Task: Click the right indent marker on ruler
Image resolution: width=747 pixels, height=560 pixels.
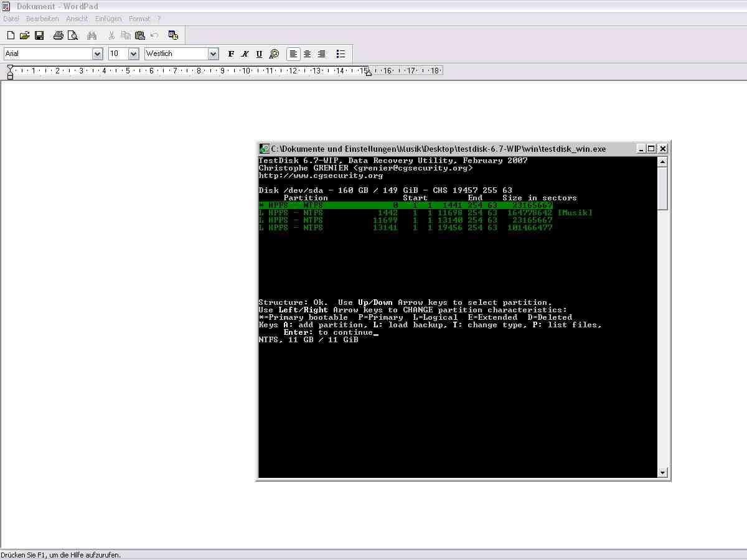Action: pyautogui.click(x=369, y=73)
